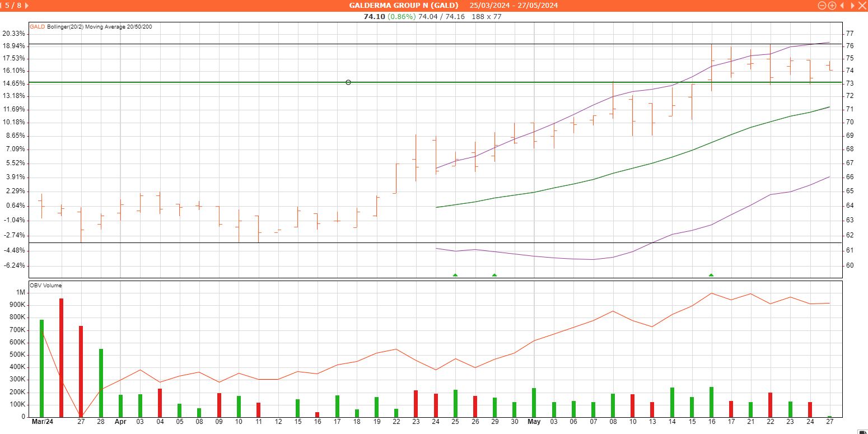Screen dimensions: 868x434
Task: Select green triangle marker under 25 April
Action: 455,275
